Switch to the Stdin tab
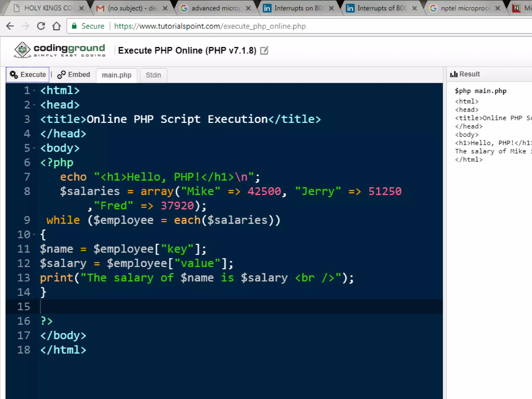Image resolution: width=532 pixels, height=399 pixels. click(x=153, y=75)
